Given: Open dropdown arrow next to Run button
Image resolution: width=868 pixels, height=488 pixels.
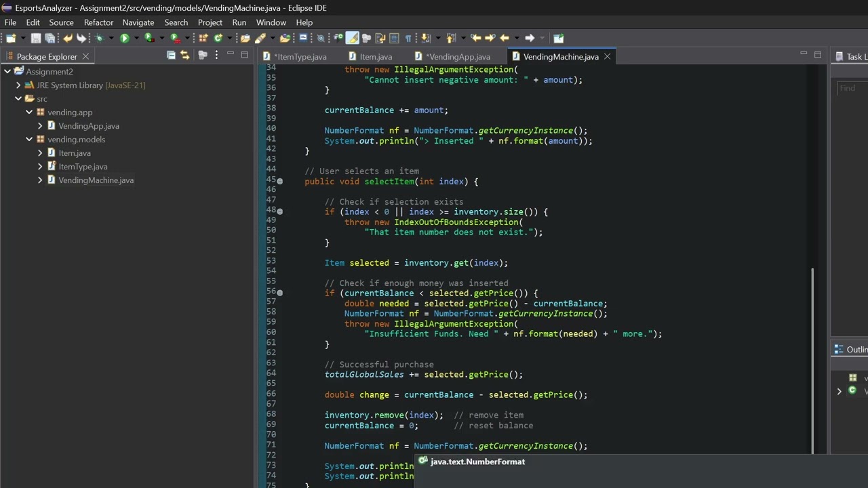Looking at the screenshot, I should pyautogui.click(x=136, y=38).
